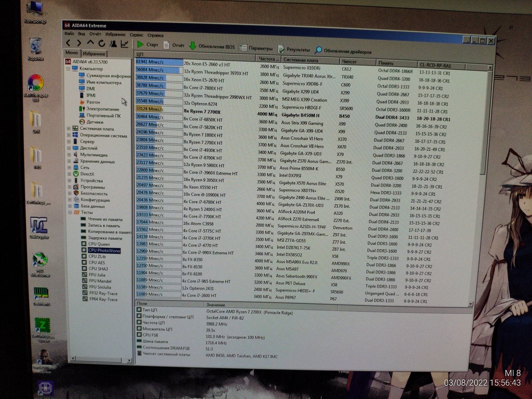Click the Результаты toolbar button
Image resolution: width=532 pixels, height=399 pixels.
[294, 50]
